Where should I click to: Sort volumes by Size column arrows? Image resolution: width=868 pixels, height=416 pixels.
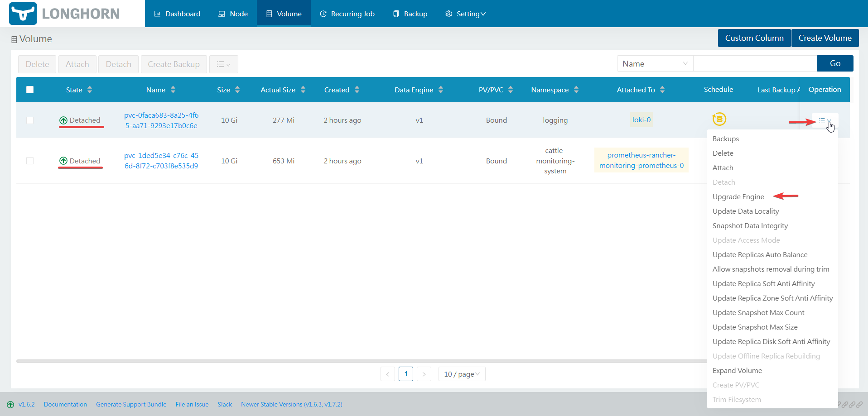tap(237, 90)
